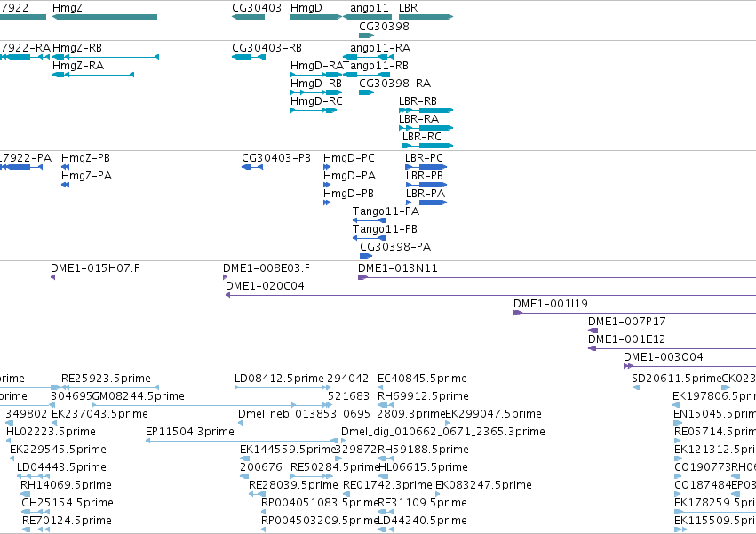This screenshot has width=756, height=534.
Task: Click the LBR-PA protein label
Action: 426,194
